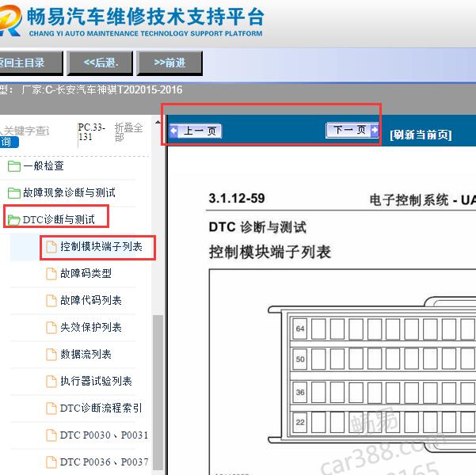Expand the 故障现象诊断与测试 folder

pos(69,192)
